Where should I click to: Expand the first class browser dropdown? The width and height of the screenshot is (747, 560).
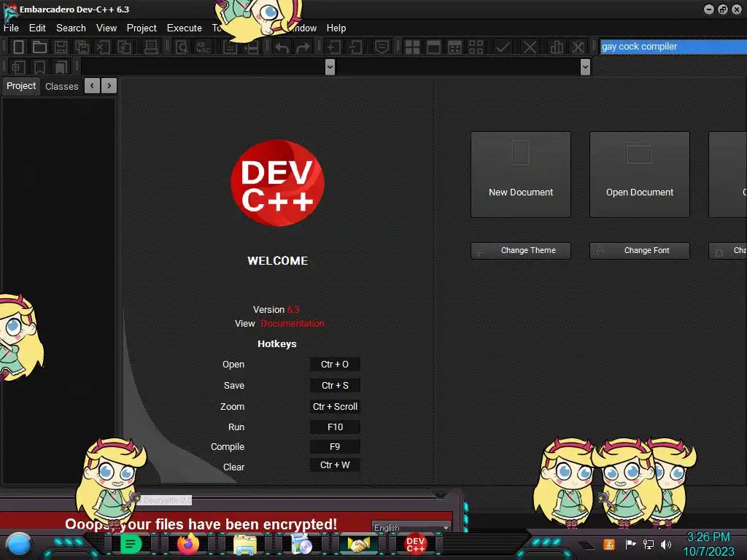pyautogui.click(x=330, y=67)
